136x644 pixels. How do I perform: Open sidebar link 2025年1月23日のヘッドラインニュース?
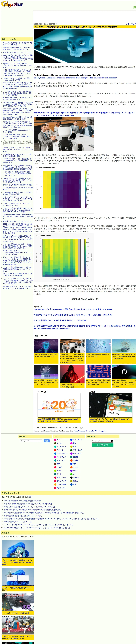17,52
